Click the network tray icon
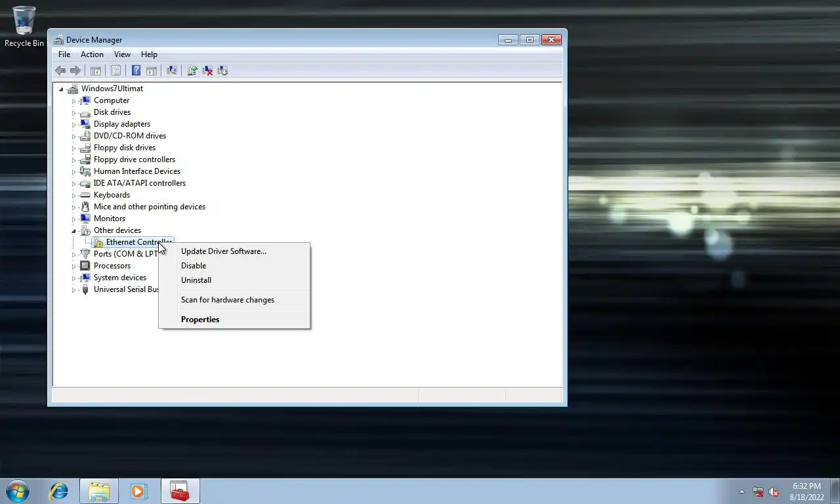 pos(758,492)
